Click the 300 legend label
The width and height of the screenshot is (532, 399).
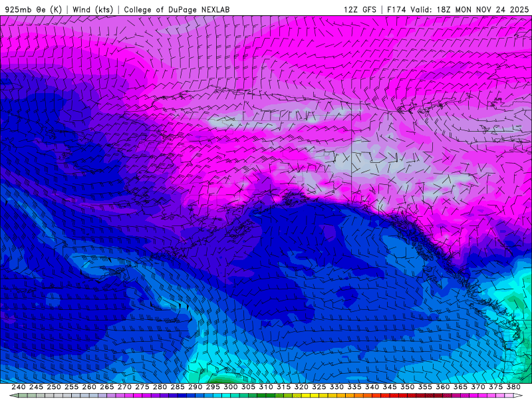tap(231, 387)
